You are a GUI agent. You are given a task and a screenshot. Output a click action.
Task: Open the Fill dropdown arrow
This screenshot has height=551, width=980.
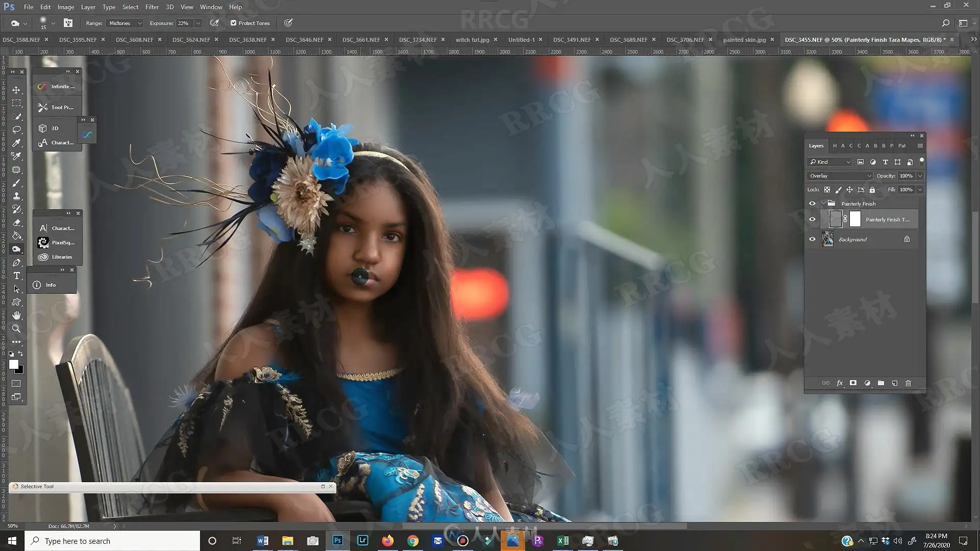pyautogui.click(x=920, y=189)
